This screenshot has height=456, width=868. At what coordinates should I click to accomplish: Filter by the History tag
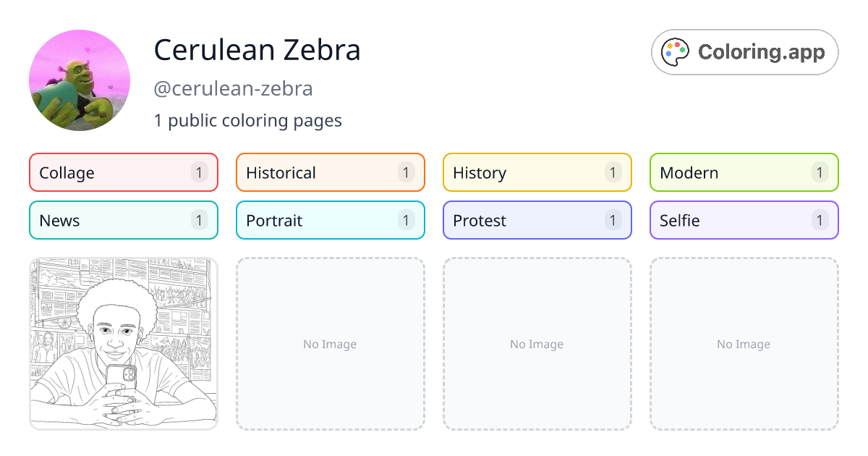pyautogui.click(x=537, y=172)
